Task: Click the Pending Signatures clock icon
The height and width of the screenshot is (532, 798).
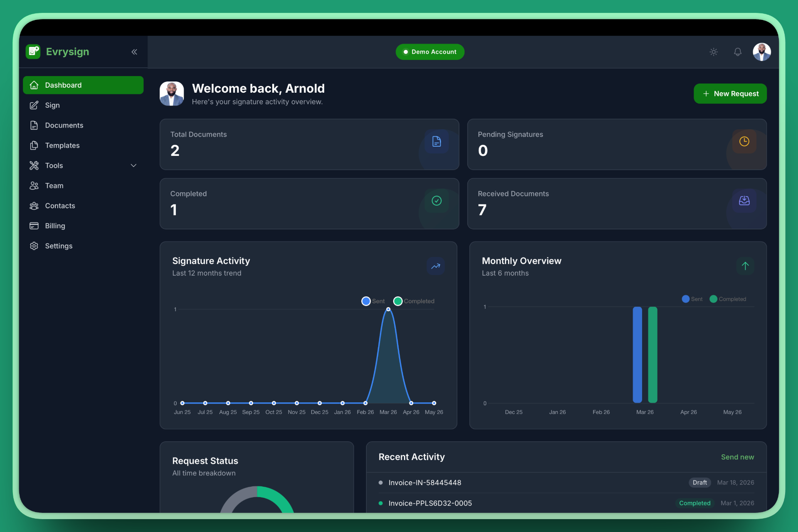Action: tap(744, 141)
